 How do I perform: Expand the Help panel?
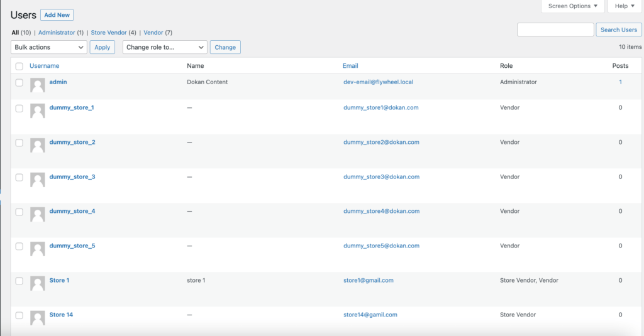pyautogui.click(x=625, y=6)
